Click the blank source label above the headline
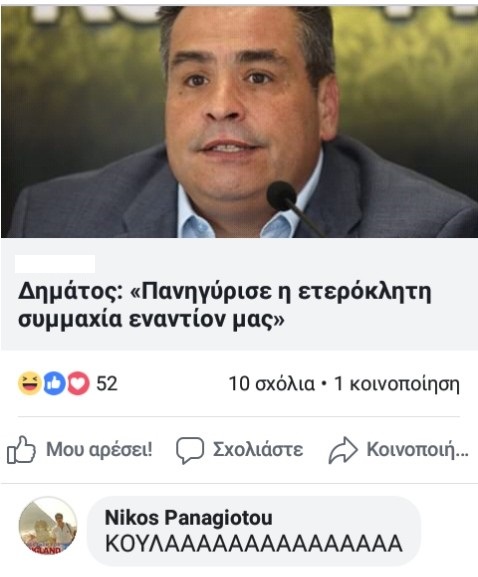 [x=55, y=263]
